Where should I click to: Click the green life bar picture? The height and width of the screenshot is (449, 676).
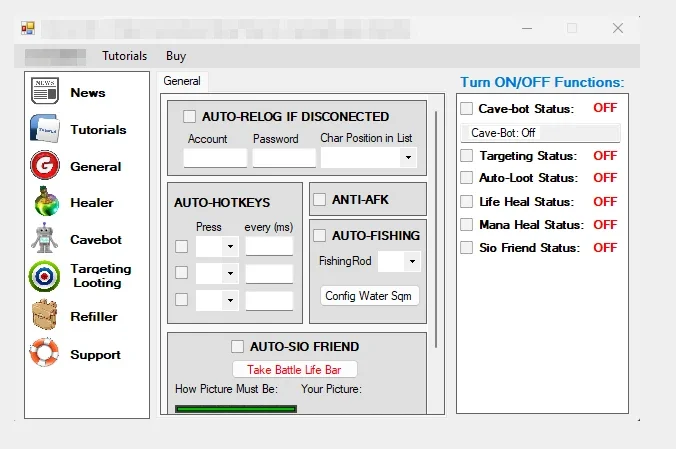pyautogui.click(x=236, y=408)
